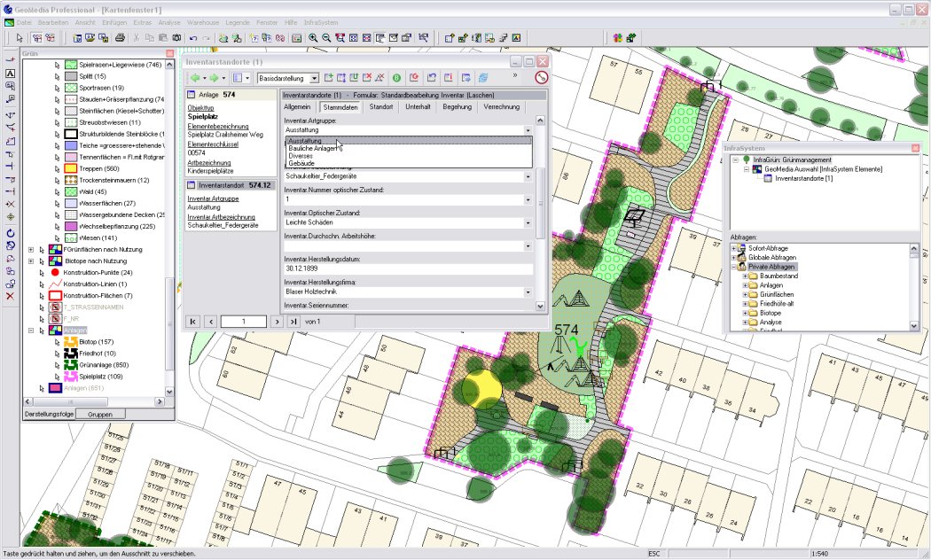Toggle selectability arrow for Konstruktion-Punkte layer

tap(42, 273)
